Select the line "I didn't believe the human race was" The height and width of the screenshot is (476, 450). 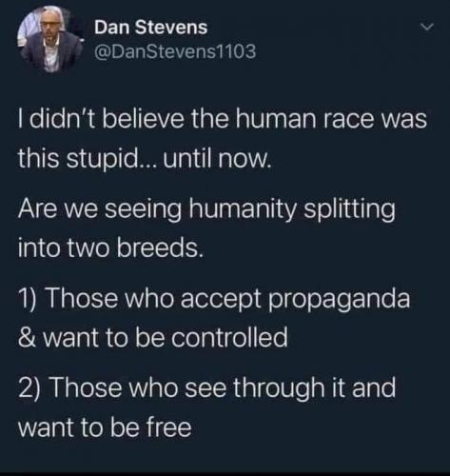[223, 119]
